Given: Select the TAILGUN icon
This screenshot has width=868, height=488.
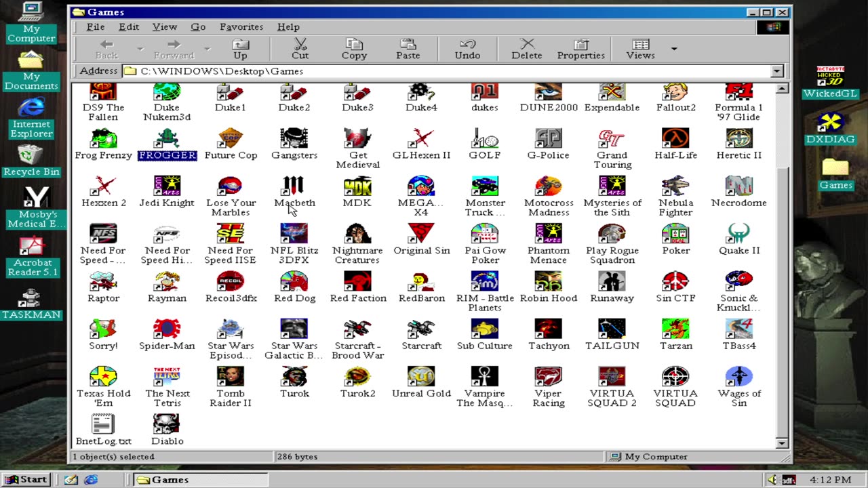Looking at the screenshot, I should [612, 329].
